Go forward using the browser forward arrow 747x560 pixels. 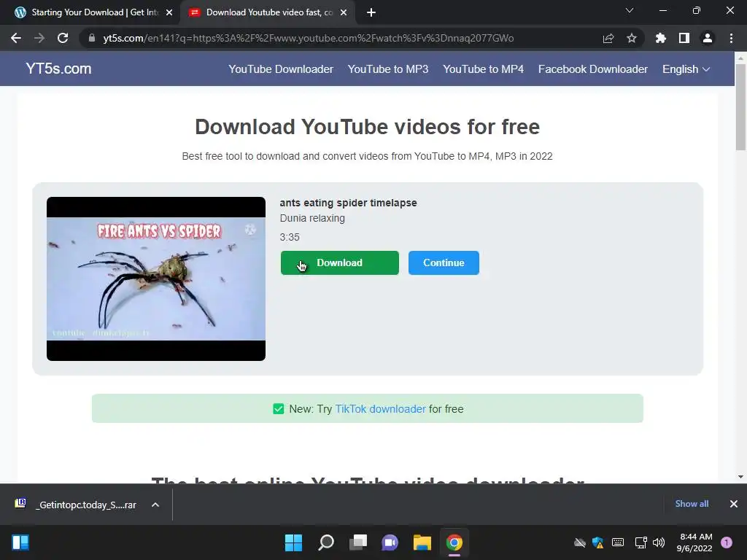tap(39, 38)
